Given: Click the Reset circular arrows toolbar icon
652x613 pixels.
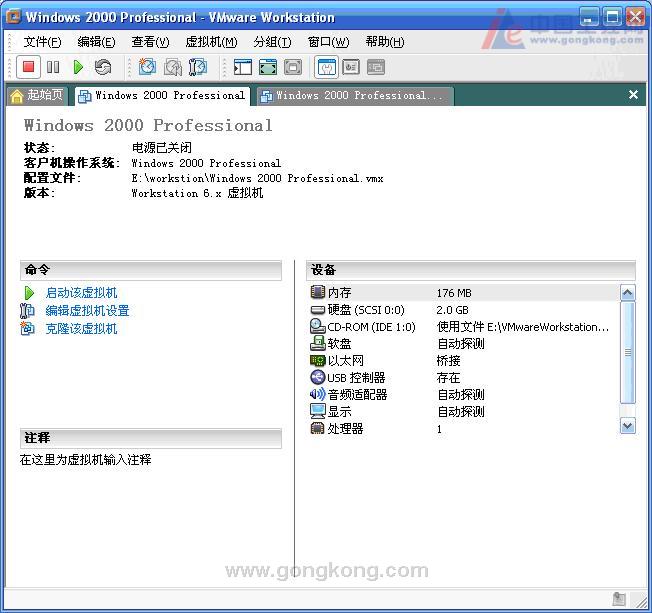Looking at the screenshot, I should (x=103, y=67).
